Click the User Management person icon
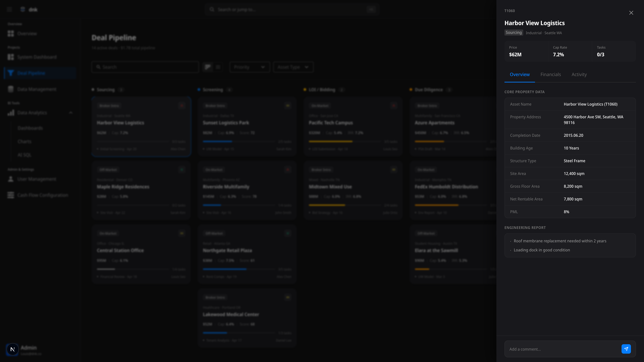 click(11, 179)
